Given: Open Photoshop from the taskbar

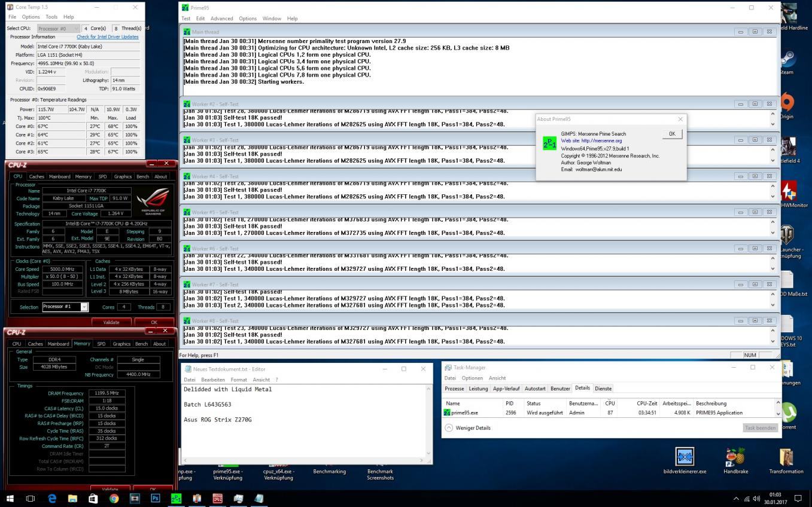Looking at the screenshot, I should pos(156,498).
